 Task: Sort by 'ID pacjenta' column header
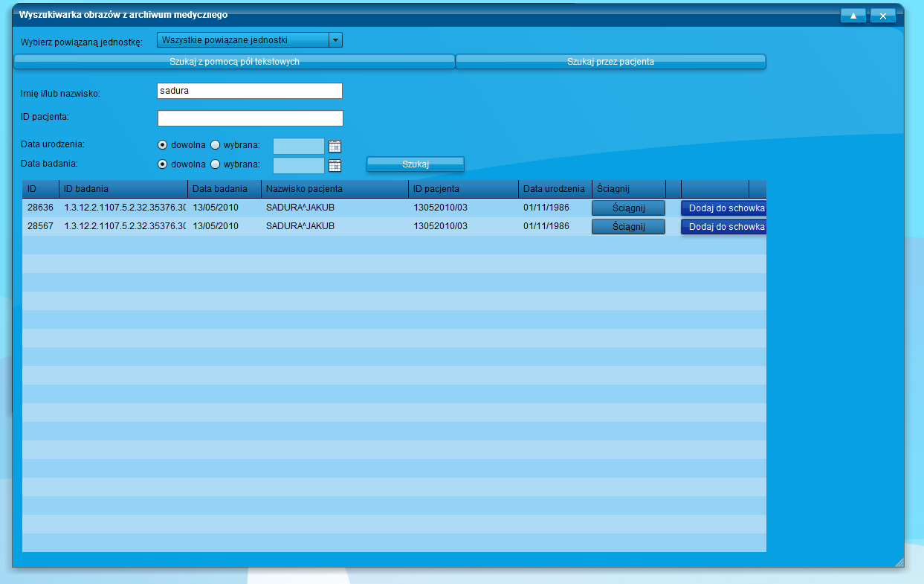463,189
